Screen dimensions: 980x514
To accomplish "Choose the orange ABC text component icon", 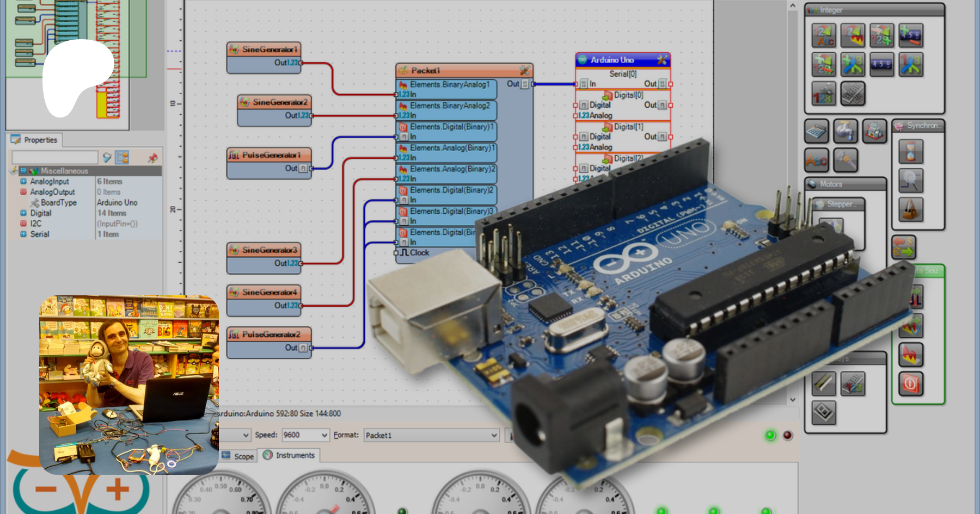I will 816,160.
